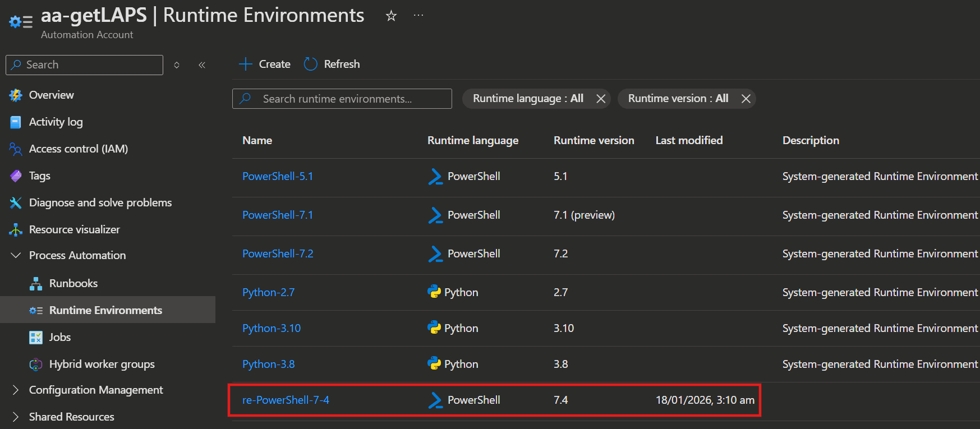Collapse the sidebar with double chevron
980x429 pixels.
coord(202,65)
